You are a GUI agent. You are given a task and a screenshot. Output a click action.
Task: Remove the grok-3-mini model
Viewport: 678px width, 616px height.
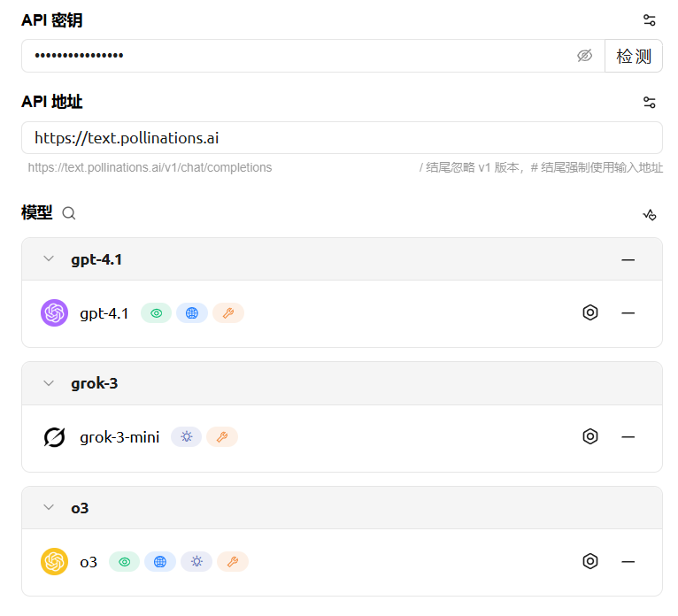[628, 436]
